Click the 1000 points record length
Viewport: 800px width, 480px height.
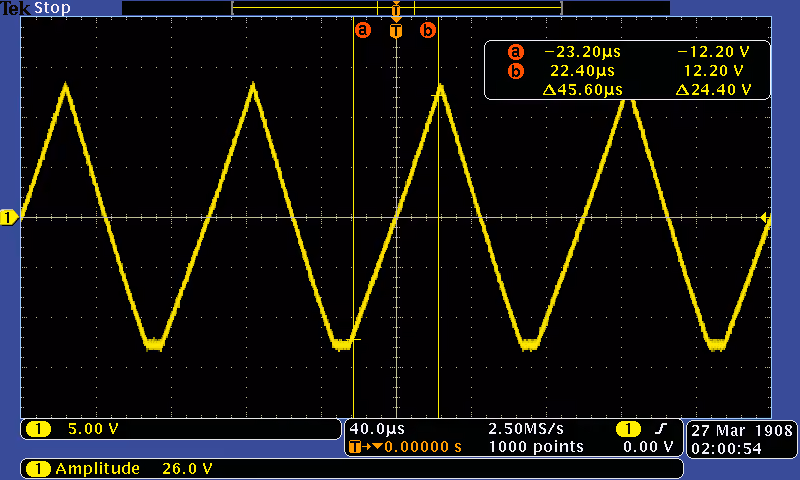[536, 447]
